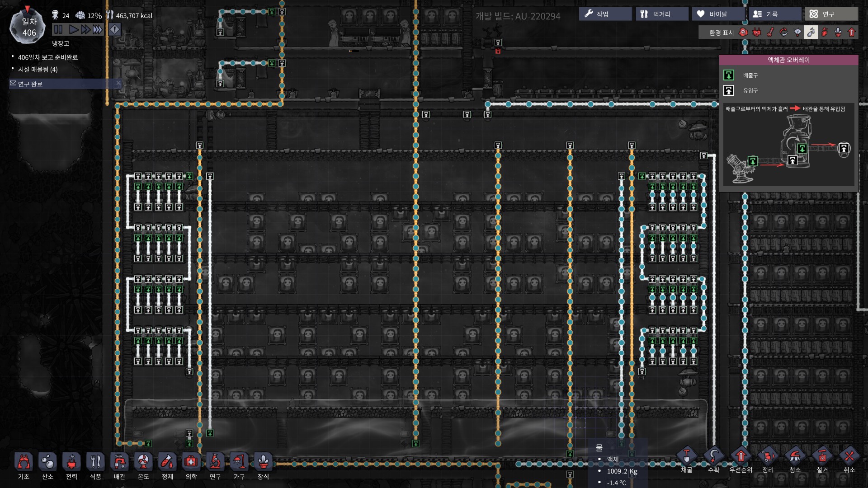Set game speed to triple-arrow fastest

coord(98,30)
